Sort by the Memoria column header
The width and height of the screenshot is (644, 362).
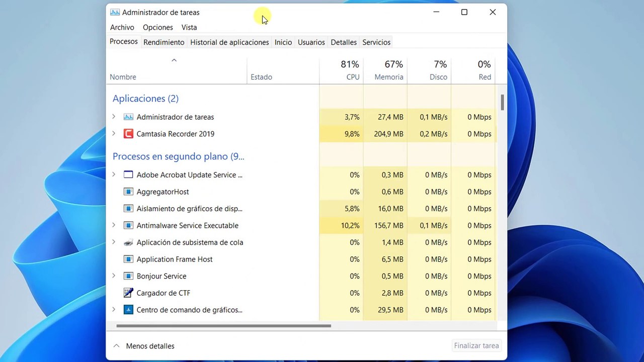pos(385,70)
